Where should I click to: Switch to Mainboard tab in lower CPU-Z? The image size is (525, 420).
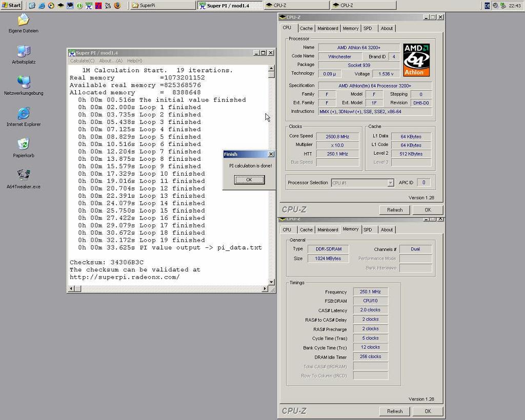pyautogui.click(x=328, y=230)
